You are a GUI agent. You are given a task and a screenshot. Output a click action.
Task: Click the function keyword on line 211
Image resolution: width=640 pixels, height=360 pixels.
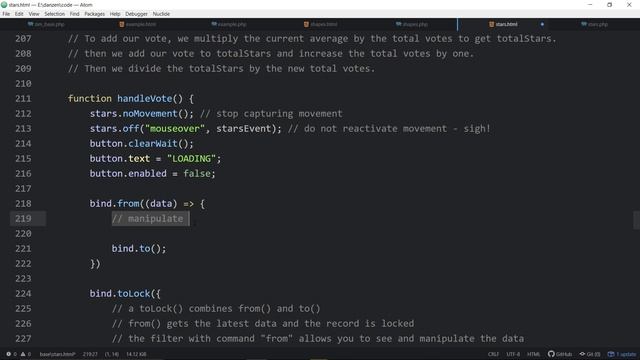point(89,99)
